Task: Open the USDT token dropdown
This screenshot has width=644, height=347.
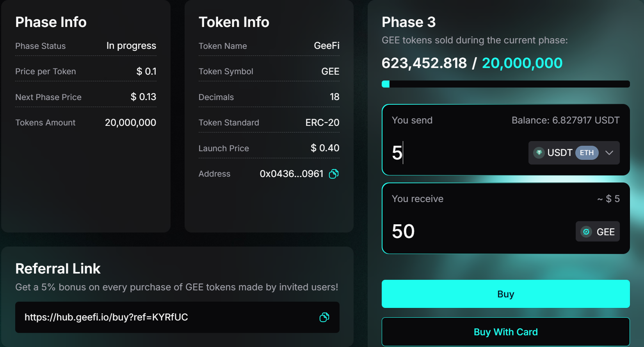Action: tap(559, 153)
